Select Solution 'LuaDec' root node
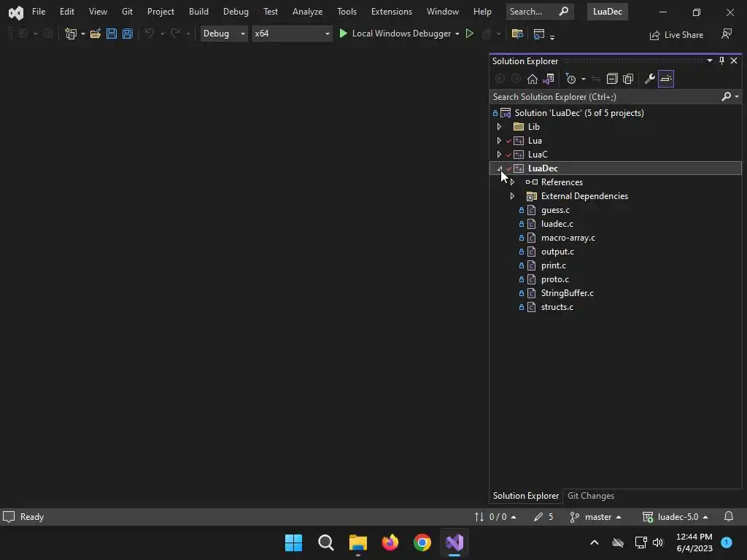Viewport: 747px width, 560px height. pos(579,113)
